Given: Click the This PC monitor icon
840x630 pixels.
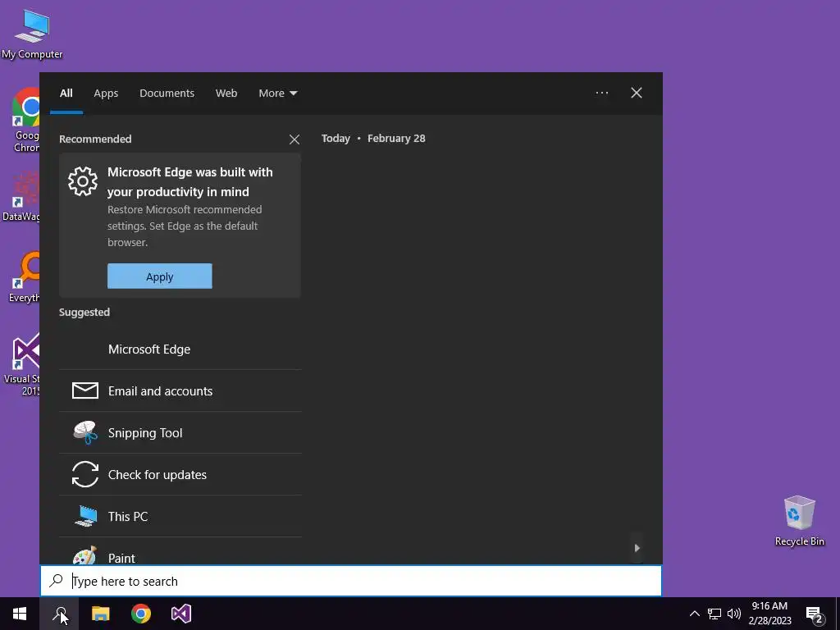Looking at the screenshot, I should click(x=85, y=517).
